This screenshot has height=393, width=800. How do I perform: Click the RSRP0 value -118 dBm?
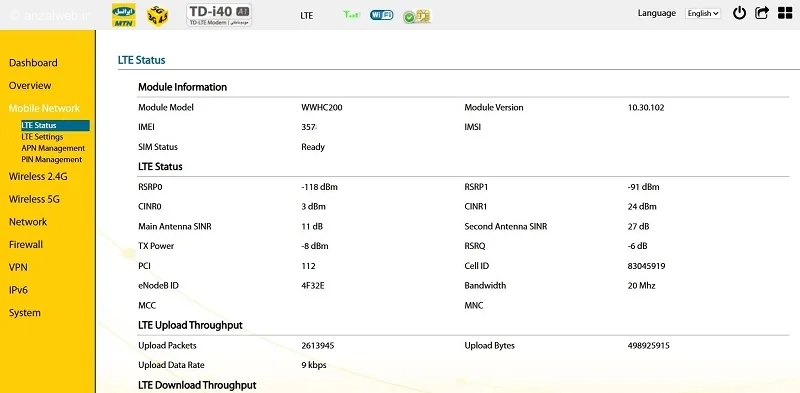pos(319,187)
